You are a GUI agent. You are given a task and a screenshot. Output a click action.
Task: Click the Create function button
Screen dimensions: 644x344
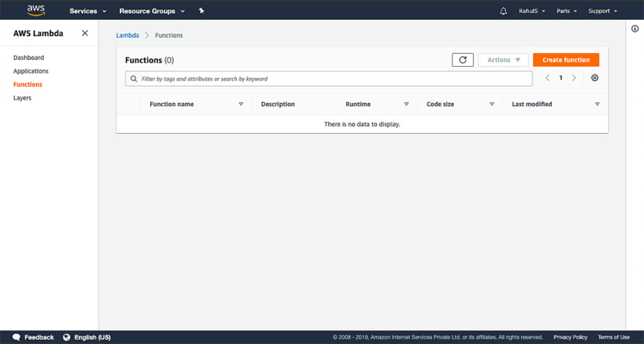(x=566, y=60)
